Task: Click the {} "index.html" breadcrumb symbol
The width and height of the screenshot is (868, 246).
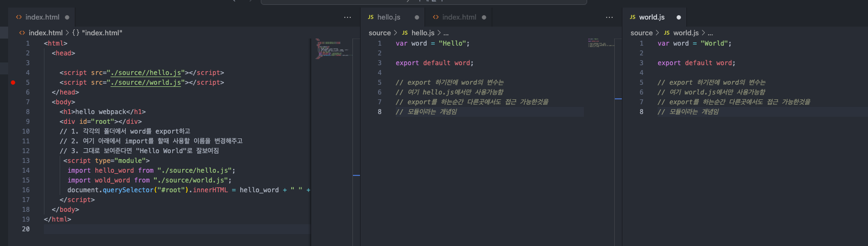Action: click(97, 33)
